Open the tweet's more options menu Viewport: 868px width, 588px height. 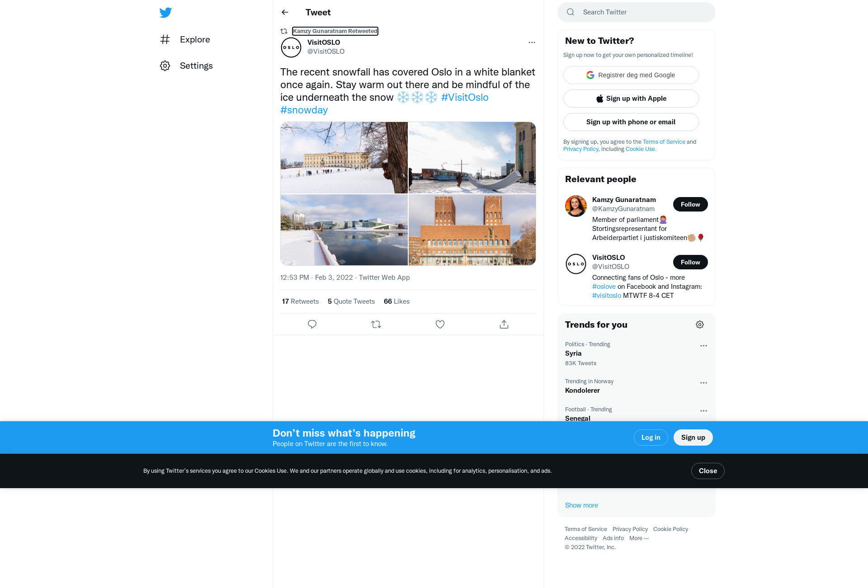pos(532,42)
